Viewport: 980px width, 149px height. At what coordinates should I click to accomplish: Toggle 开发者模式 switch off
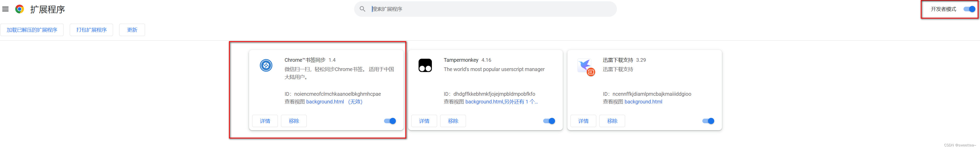pyautogui.click(x=969, y=9)
